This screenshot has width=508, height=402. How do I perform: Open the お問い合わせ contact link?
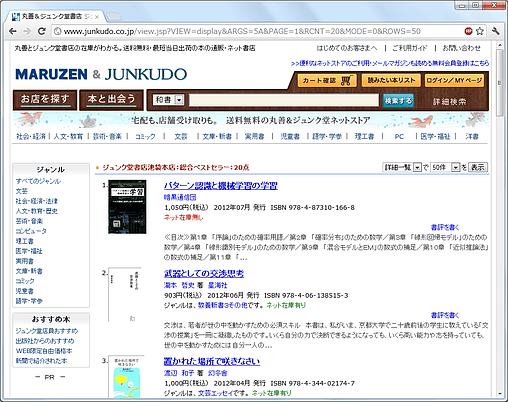pos(462,48)
